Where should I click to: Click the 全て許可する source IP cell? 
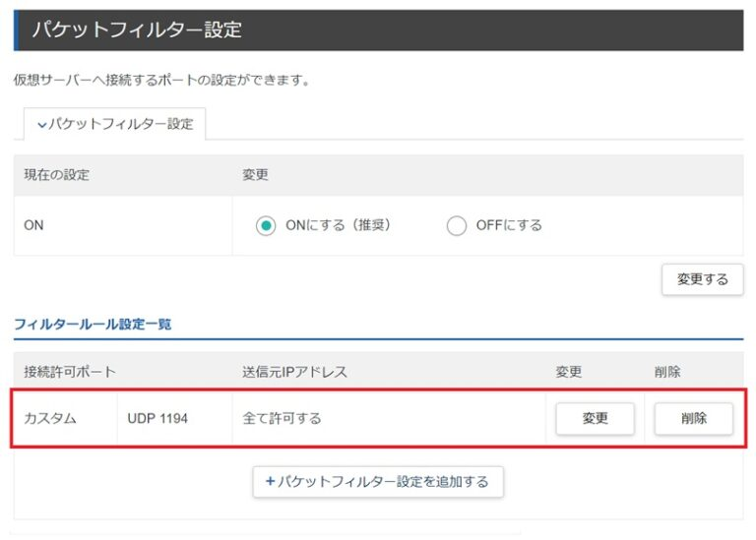coord(282,418)
